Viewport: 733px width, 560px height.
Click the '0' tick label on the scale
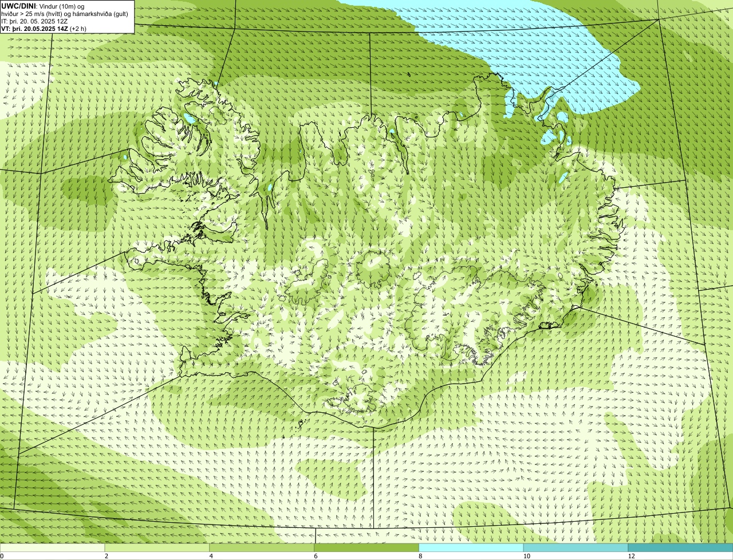tap(2, 556)
